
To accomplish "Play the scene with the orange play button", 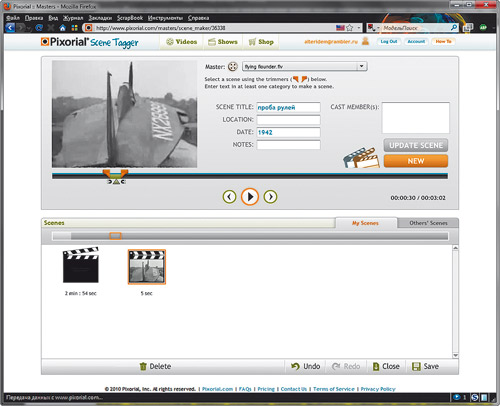I will (x=250, y=197).
